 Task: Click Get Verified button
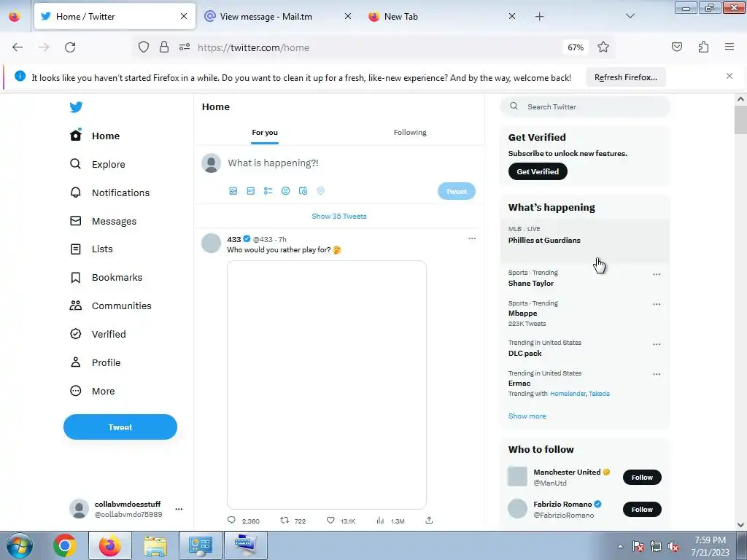point(538,171)
